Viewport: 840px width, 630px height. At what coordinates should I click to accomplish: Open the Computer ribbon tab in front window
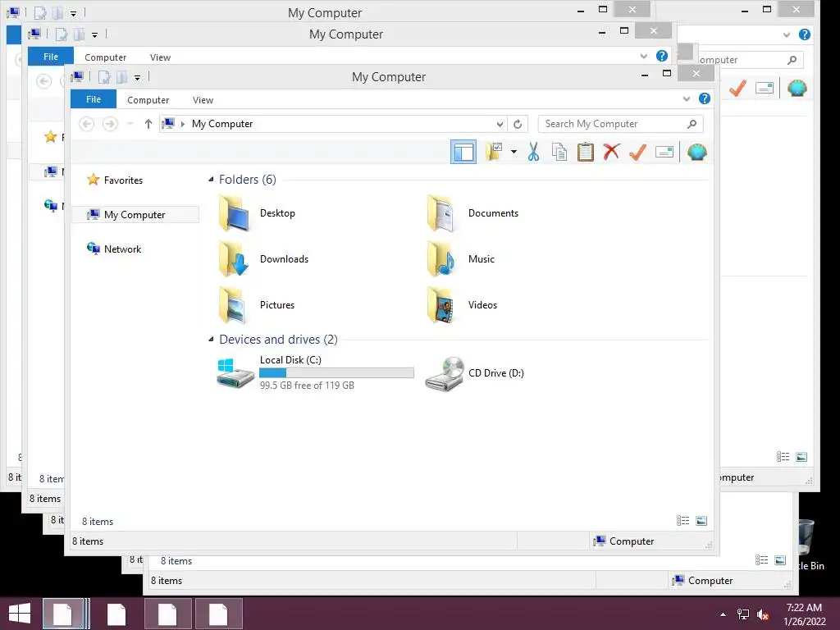(x=148, y=100)
